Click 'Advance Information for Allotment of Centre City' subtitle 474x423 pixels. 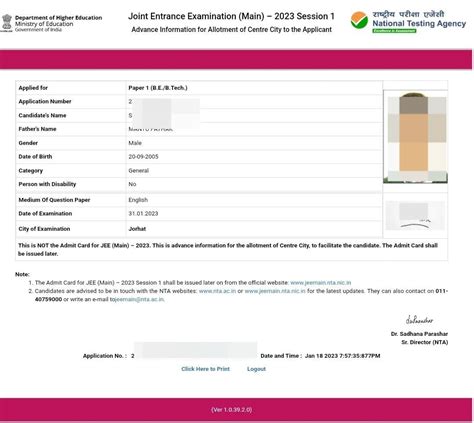(x=231, y=30)
